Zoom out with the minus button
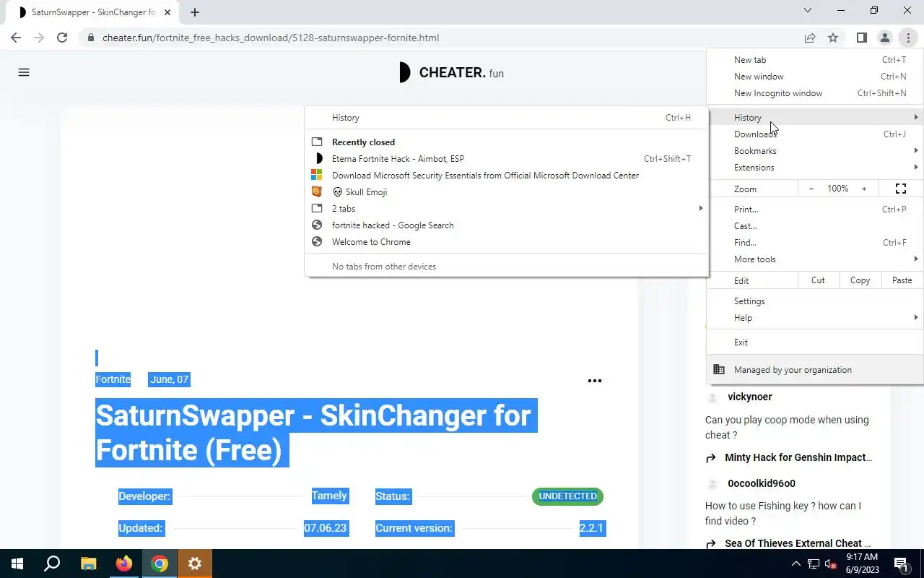Image resolution: width=924 pixels, height=578 pixels. point(811,189)
